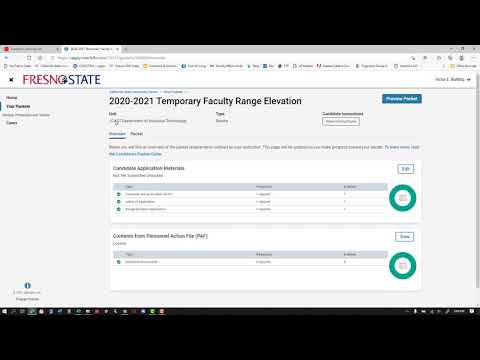Open Your Packets in the sidebar
This screenshot has height=360, width=480.
click(x=18, y=106)
